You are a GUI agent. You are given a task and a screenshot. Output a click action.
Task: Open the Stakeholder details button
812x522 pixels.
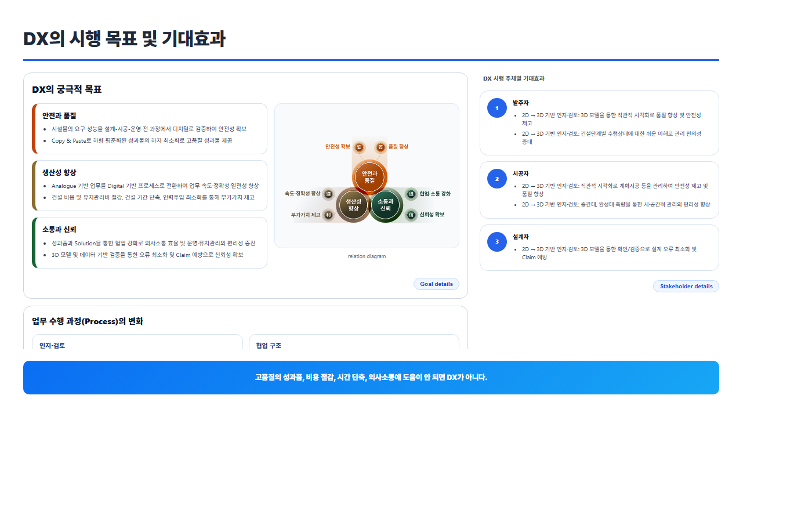686,287
